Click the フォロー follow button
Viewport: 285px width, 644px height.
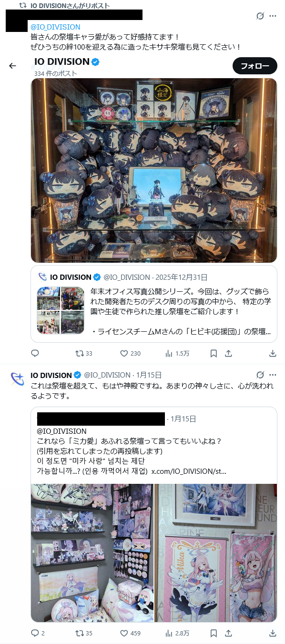point(254,66)
